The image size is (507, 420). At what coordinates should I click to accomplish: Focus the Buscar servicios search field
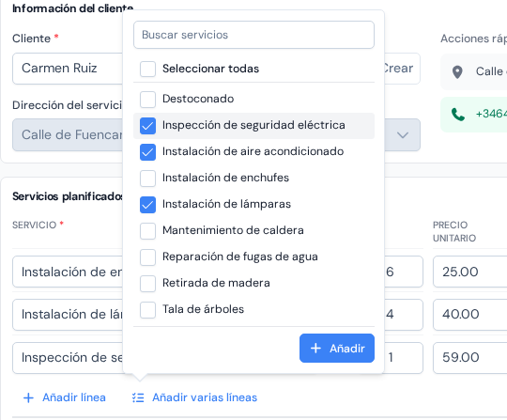coord(253,35)
